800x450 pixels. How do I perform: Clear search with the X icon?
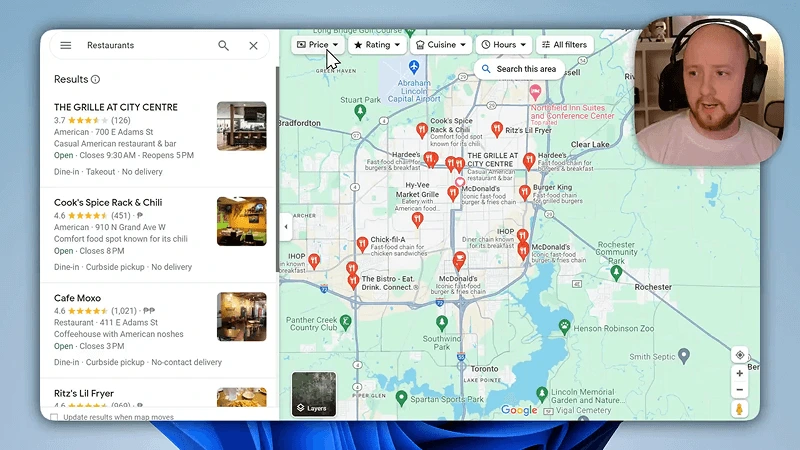point(254,45)
